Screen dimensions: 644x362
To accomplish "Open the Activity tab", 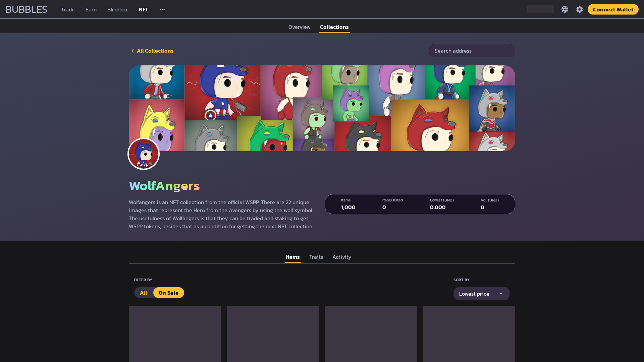I will (x=342, y=257).
